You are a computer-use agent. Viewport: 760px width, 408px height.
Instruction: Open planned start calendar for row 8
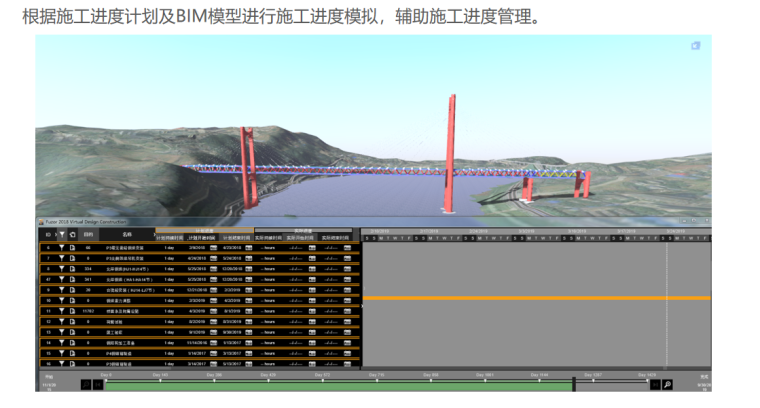[213, 270]
